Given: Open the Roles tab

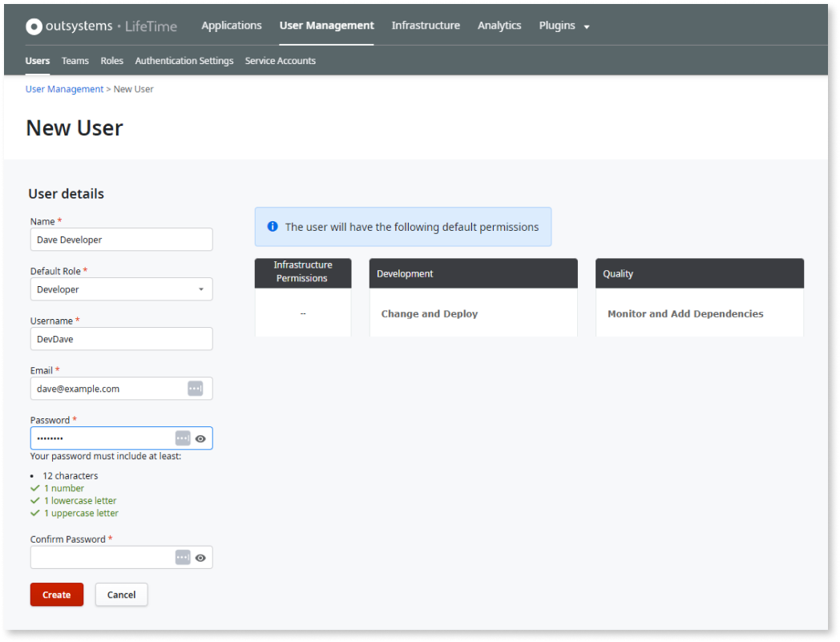Looking at the screenshot, I should (x=111, y=60).
